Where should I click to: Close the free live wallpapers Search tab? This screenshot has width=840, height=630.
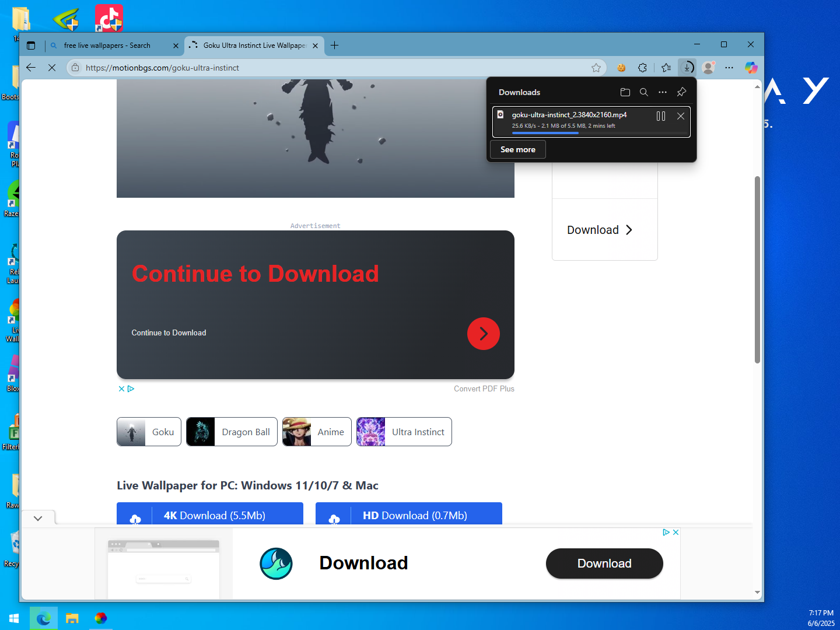[176, 45]
